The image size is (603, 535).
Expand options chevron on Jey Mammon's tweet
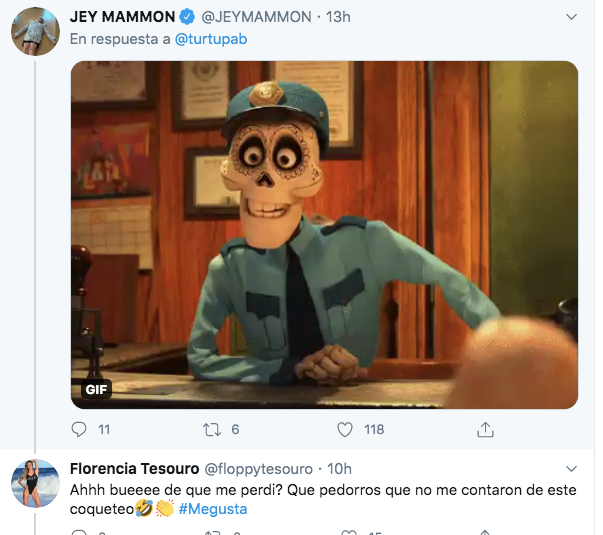571,17
